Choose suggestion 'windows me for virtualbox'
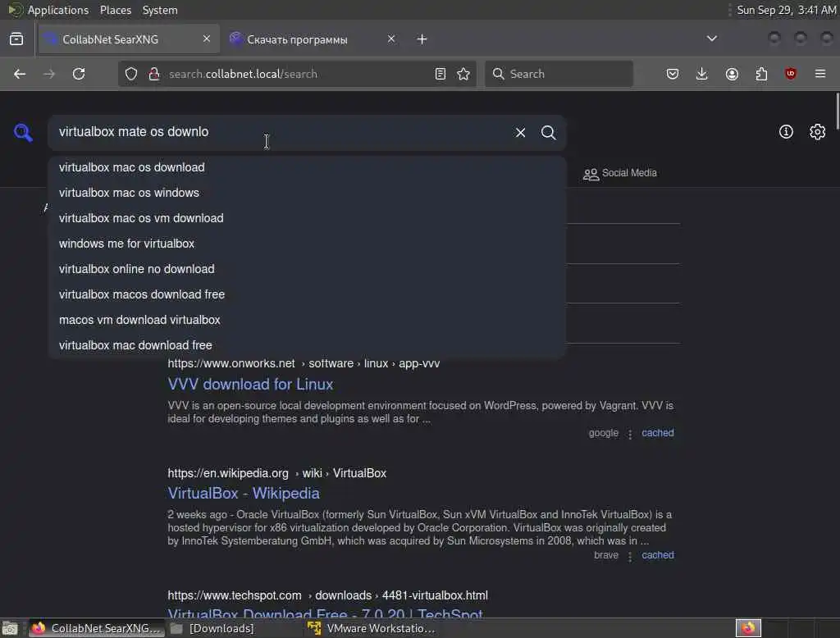Image resolution: width=840 pixels, height=638 pixels. [307, 244]
